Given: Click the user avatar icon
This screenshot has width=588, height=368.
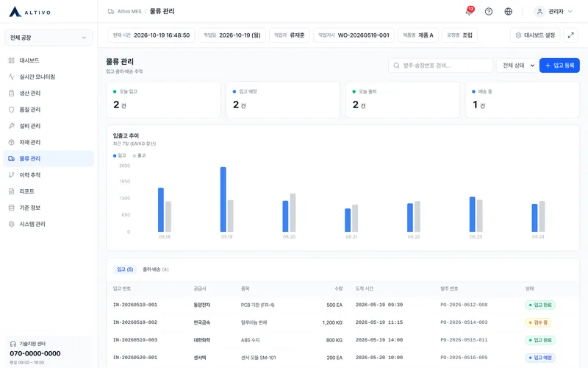Looking at the screenshot, I should coord(539,12).
